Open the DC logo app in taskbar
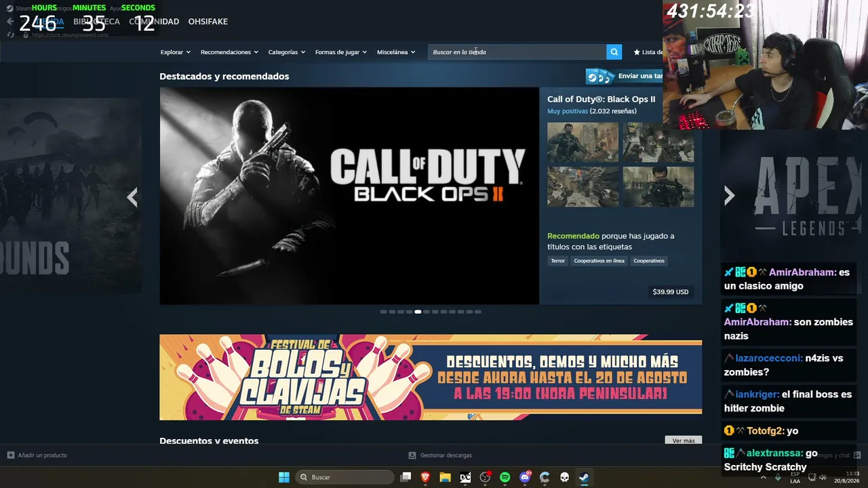Image resolution: width=868 pixels, height=488 pixels. 465,477
